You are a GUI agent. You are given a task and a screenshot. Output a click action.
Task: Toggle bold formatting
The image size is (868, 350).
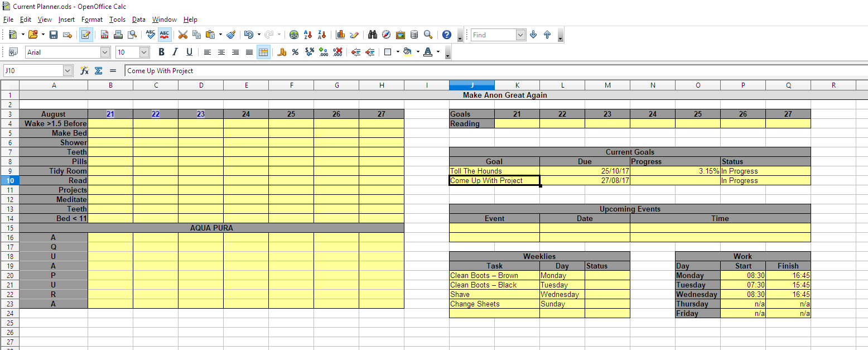tap(161, 52)
